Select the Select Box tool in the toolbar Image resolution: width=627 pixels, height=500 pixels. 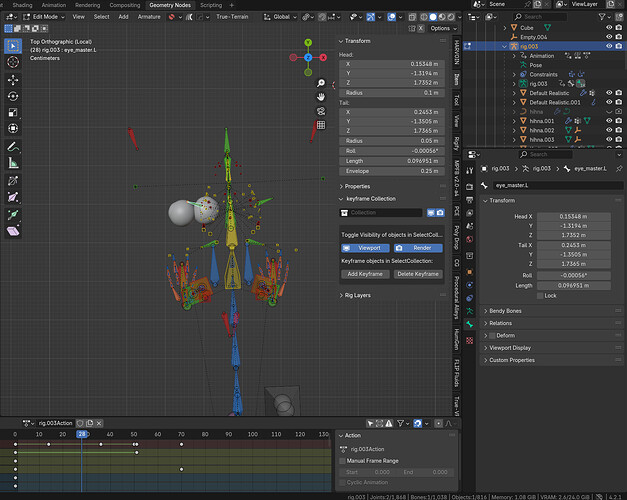pyautogui.click(x=13, y=46)
